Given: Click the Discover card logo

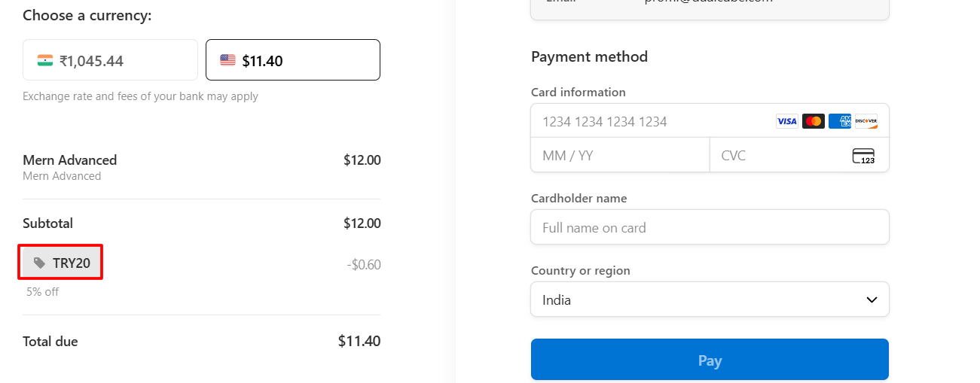Looking at the screenshot, I should point(866,121).
